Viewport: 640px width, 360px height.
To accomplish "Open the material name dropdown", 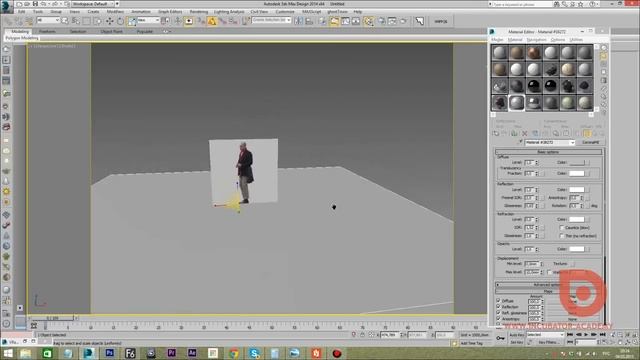I will 550,142.
